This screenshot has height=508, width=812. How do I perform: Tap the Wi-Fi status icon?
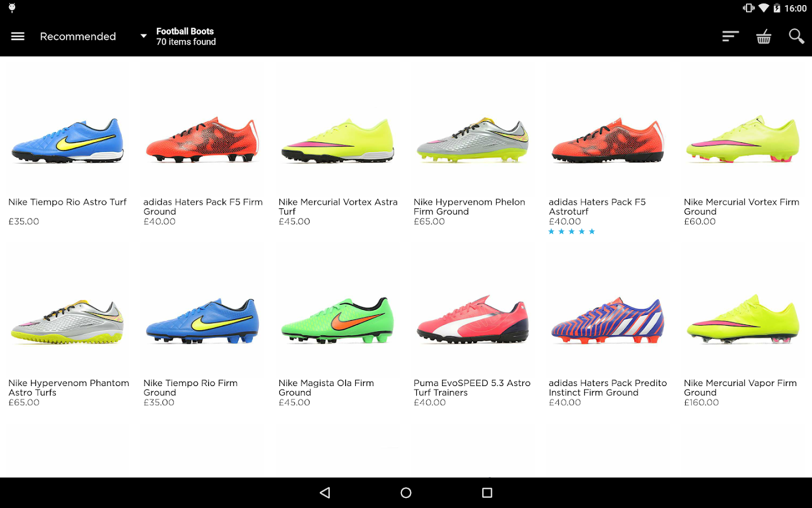pos(764,8)
